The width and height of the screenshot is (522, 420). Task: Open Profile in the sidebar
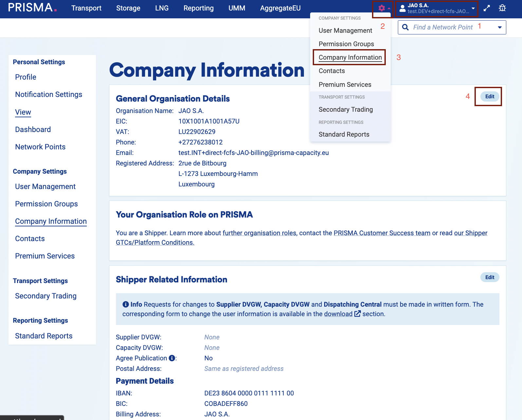26,77
